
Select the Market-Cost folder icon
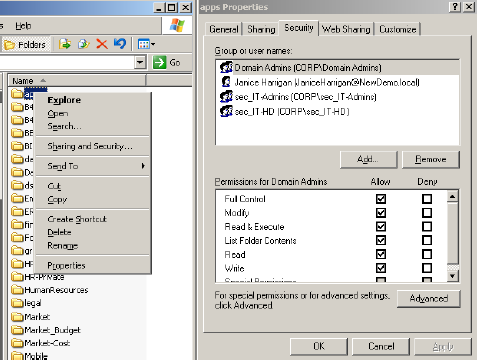coord(17,343)
